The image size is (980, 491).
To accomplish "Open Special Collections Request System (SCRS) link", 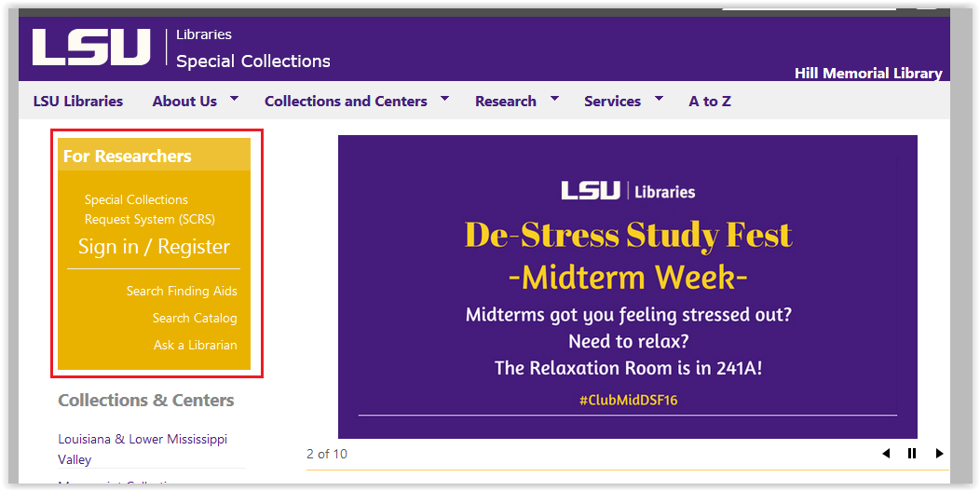I will [150, 210].
